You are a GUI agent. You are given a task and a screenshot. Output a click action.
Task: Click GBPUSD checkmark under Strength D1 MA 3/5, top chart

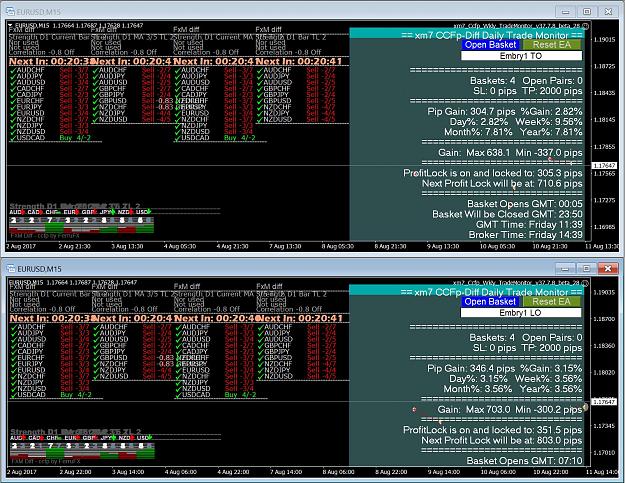(95, 101)
